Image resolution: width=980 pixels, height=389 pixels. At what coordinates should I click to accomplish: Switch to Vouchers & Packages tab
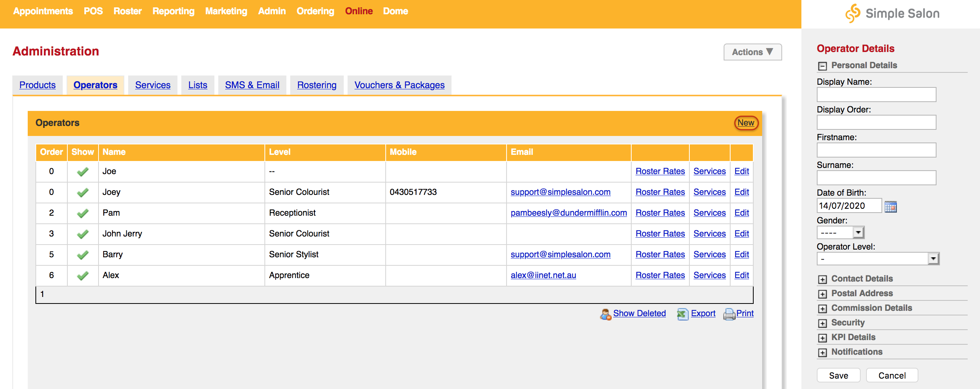(399, 85)
